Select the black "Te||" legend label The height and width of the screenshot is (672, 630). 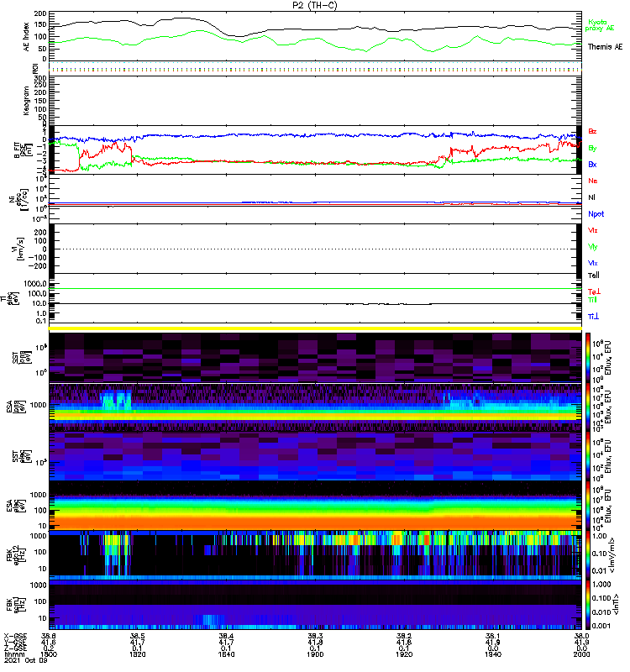pyautogui.click(x=594, y=276)
